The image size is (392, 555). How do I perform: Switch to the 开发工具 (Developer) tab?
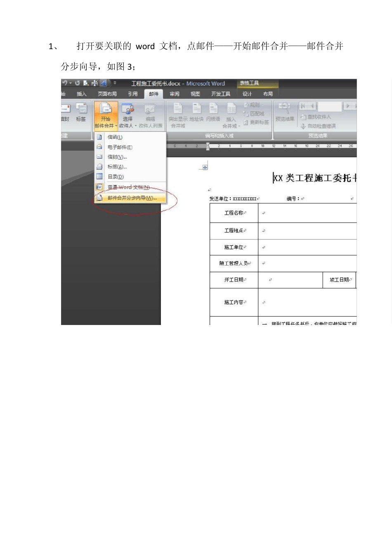[221, 94]
